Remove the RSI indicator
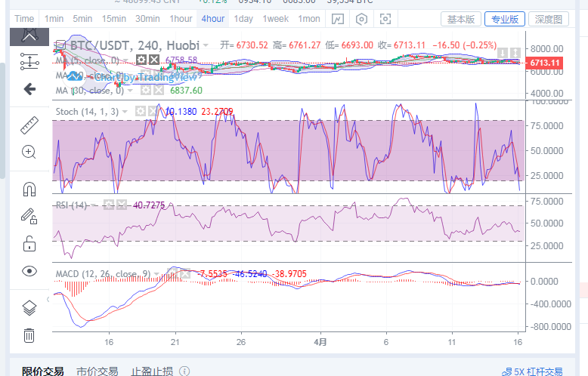This screenshot has width=588, height=376. (122, 205)
